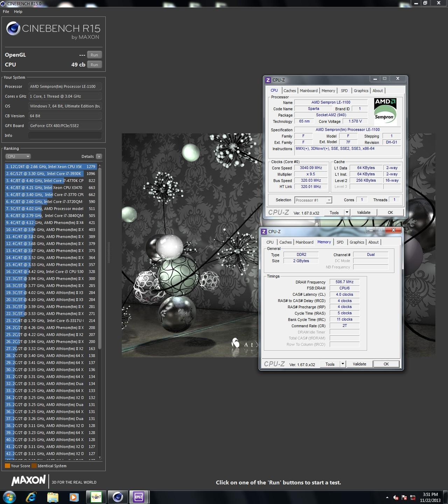The width and height of the screenshot is (448, 504).
Task: Select rank 7 AMD Processor model entry
Action: [x=51, y=209]
